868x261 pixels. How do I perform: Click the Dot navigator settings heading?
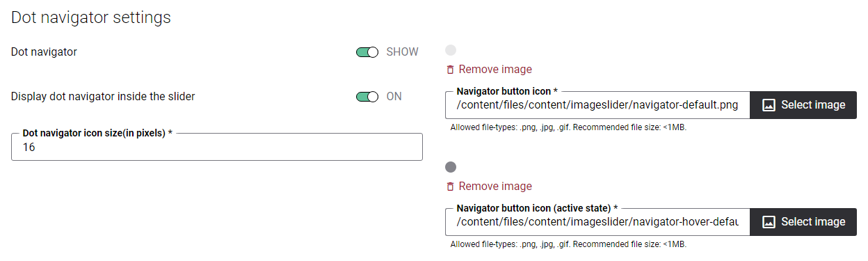click(91, 17)
